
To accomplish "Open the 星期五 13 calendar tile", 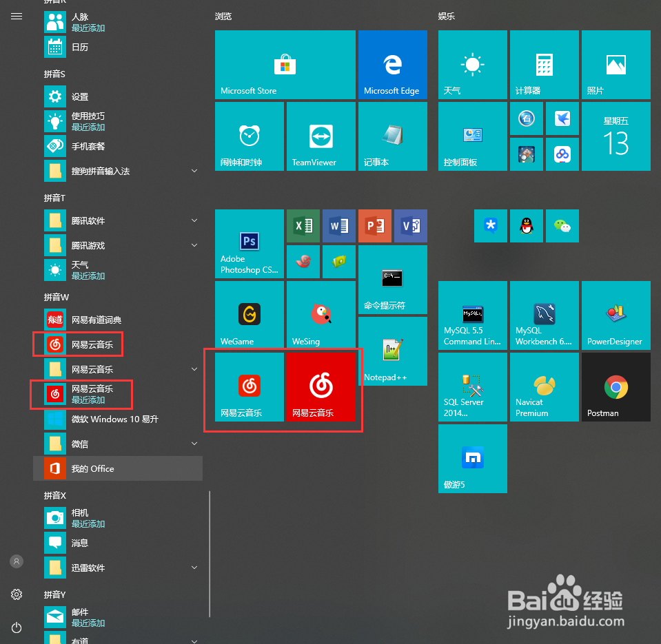I will [x=616, y=136].
